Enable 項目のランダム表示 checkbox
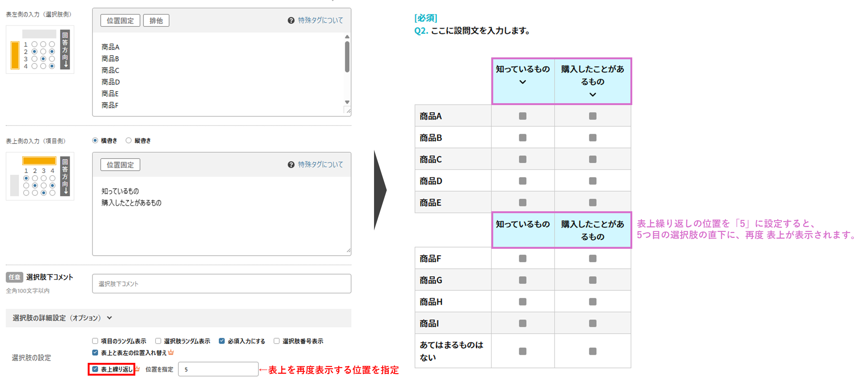Viewport: 868px width, 382px height. pos(95,341)
